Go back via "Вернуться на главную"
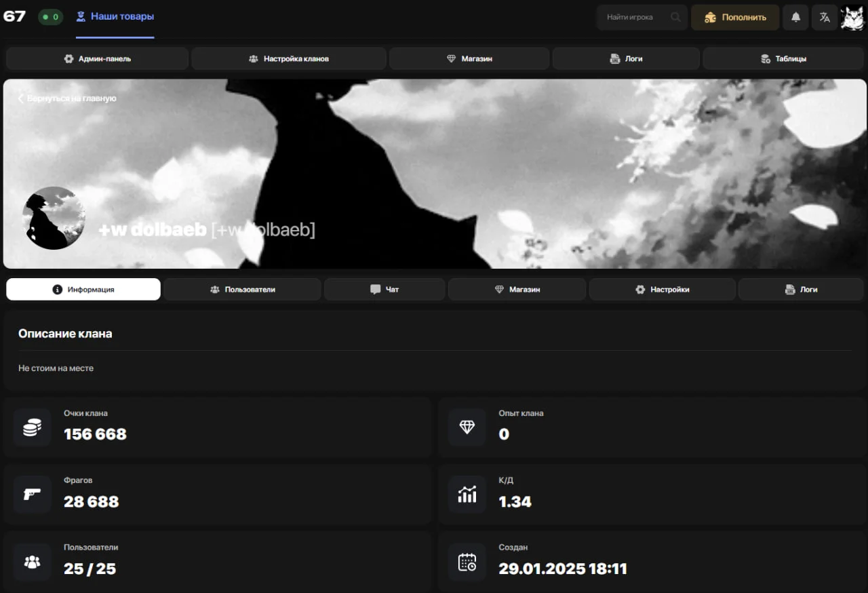Viewport: 868px width, 593px height. (x=67, y=98)
